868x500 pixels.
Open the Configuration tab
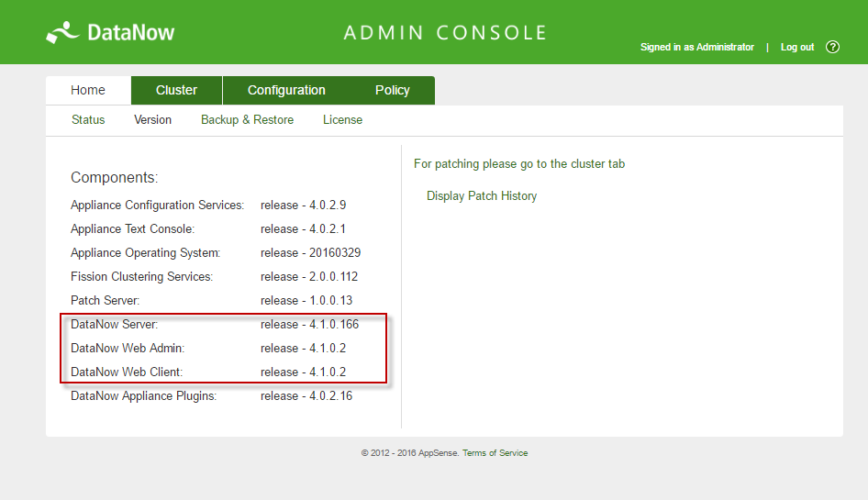286,90
